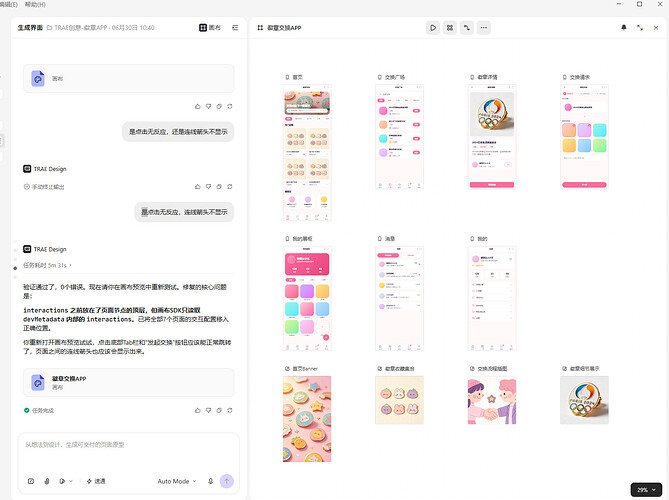Click the 徽章详情 frame title label
669x500 pixels.
(x=487, y=77)
